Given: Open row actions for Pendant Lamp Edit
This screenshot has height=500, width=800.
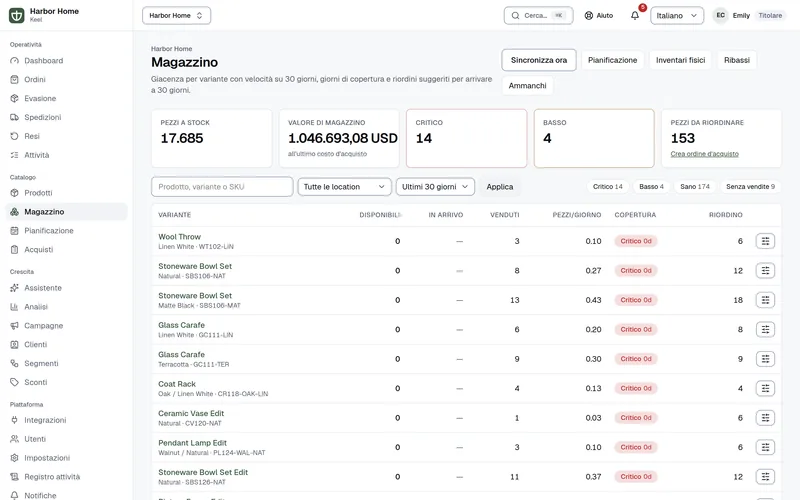Looking at the screenshot, I should [x=765, y=447].
